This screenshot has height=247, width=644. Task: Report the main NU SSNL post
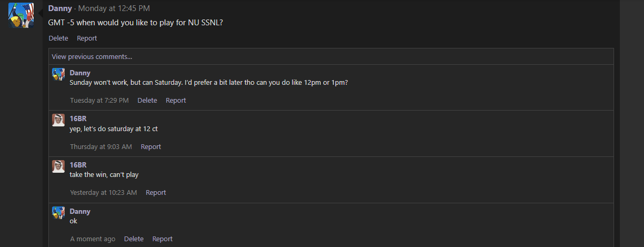point(87,38)
